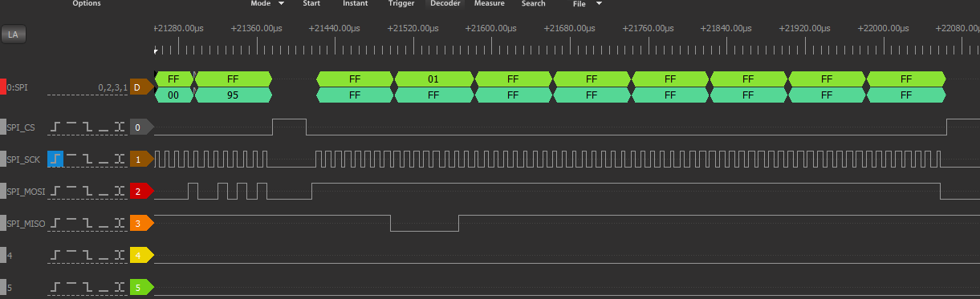This screenshot has height=299, width=980.
Task: Set low level trigger on SPI_SCK
Action: point(103,160)
